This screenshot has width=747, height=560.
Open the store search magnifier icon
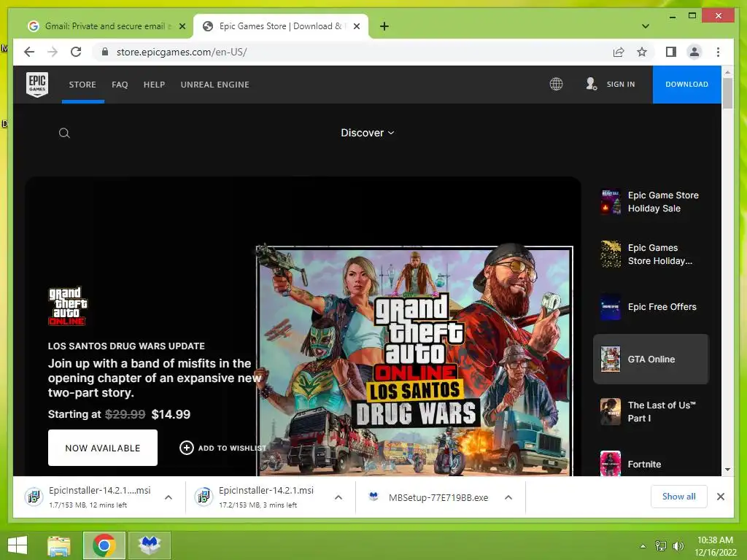[64, 133]
